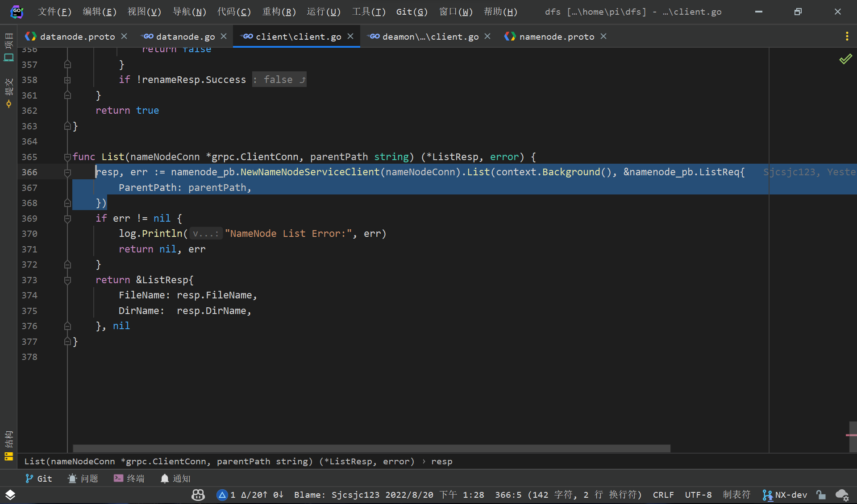Click the resp breadcrumb item

point(441,461)
